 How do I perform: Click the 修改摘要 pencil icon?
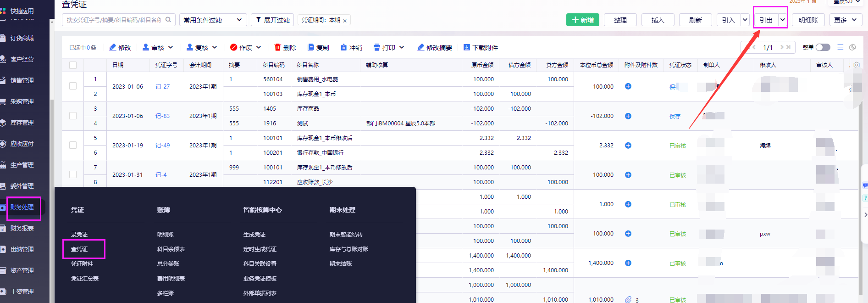tap(420, 47)
